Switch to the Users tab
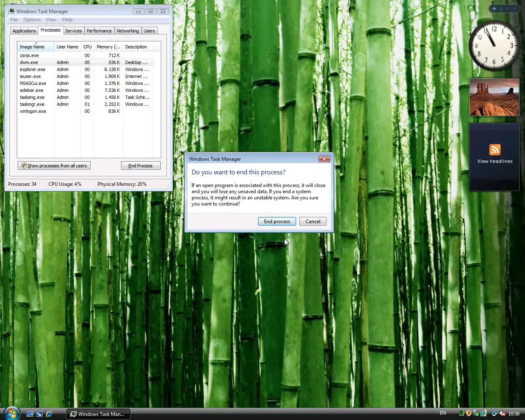 tap(149, 31)
